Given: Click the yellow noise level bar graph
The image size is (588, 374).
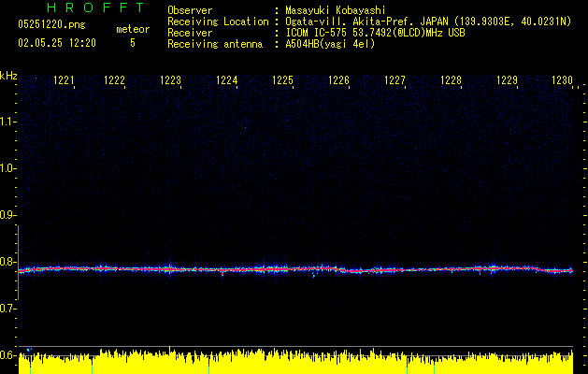Looking at the screenshot, I should (280, 363).
